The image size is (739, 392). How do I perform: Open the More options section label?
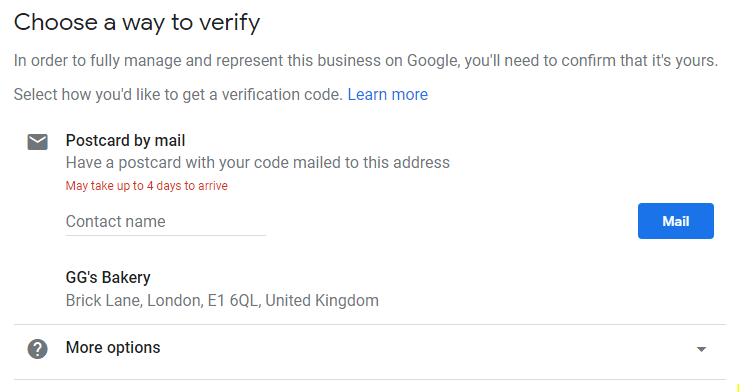pos(113,348)
